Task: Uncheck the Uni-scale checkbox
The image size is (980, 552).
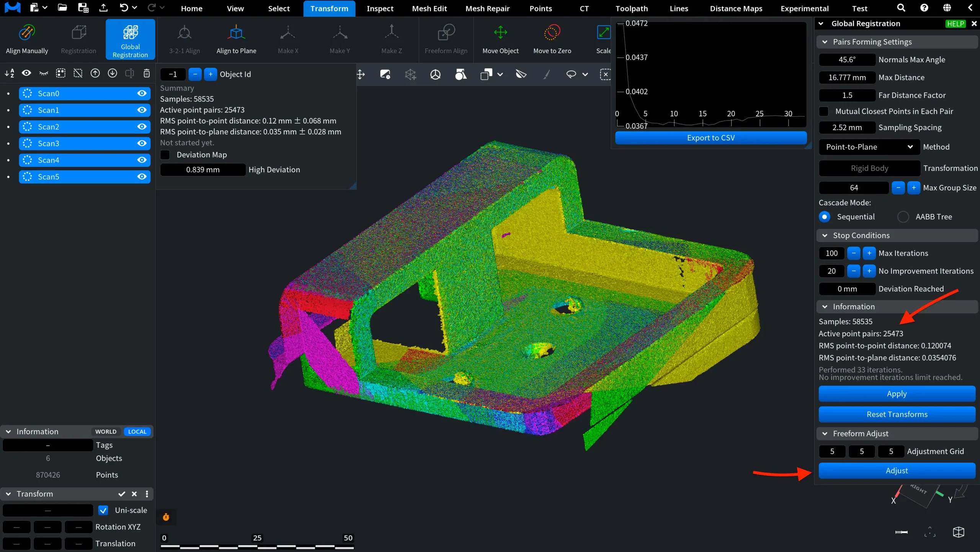Action: [103, 510]
